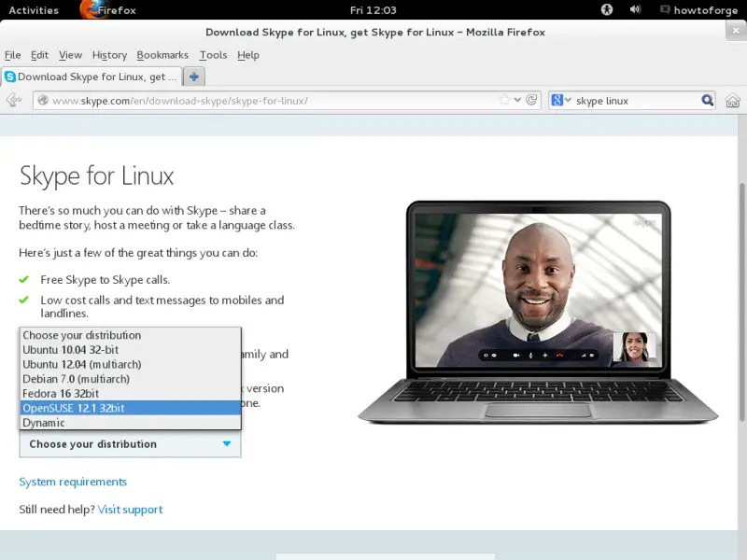This screenshot has width=747, height=560.
Task: Follow the Visit support link
Action: [x=130, y=510]
